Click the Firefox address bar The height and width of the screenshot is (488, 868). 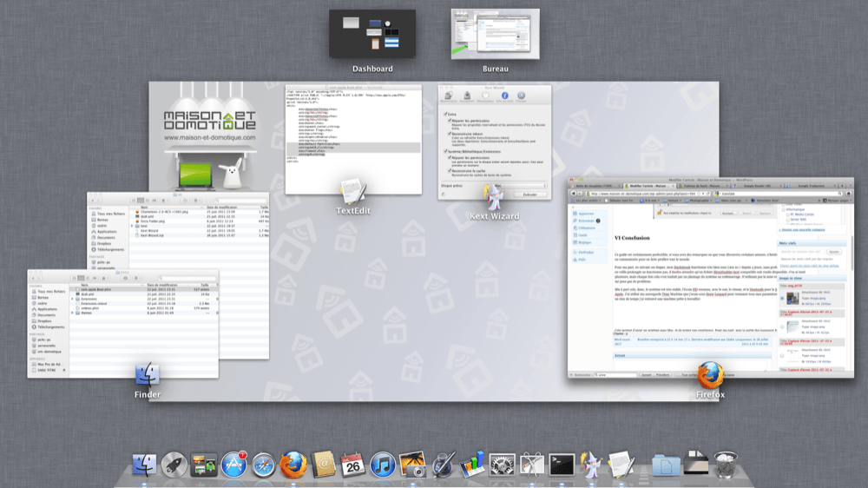pyautogui.click(x=648, y=194)
